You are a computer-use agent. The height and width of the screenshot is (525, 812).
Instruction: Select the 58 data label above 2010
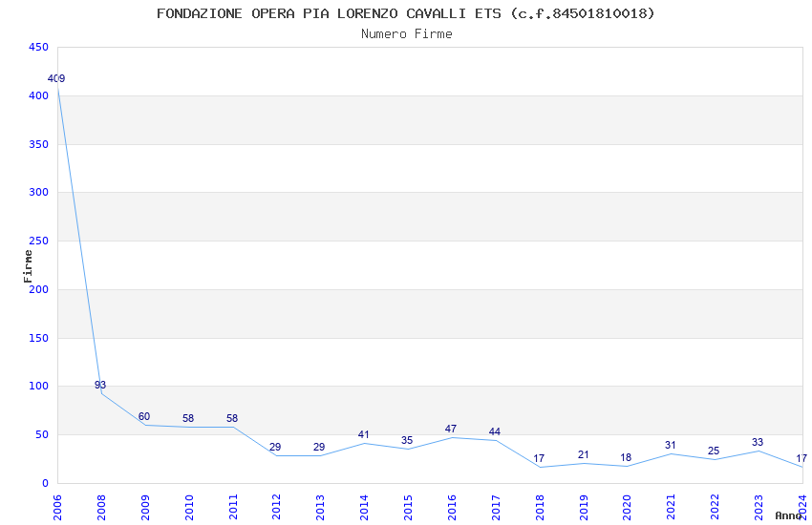(x=188, y=418)
